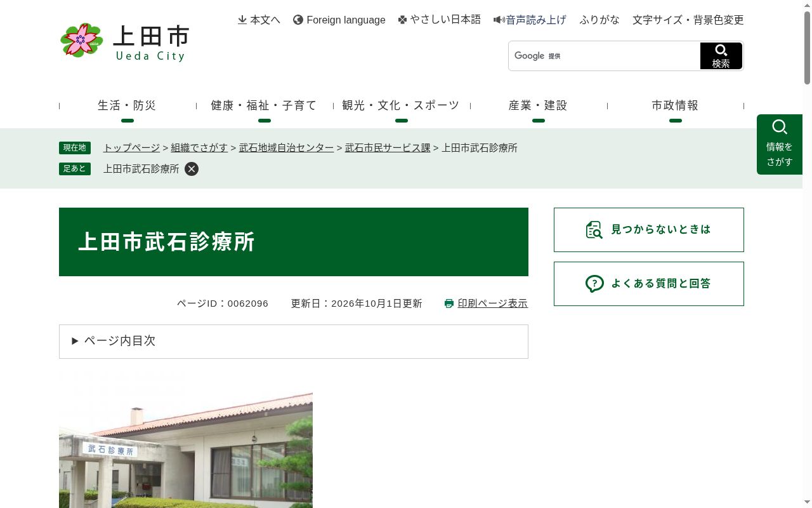This screenshot has width=812, height=508.
Task: Click the Ueda City logo
Action: tap(125, 42)
